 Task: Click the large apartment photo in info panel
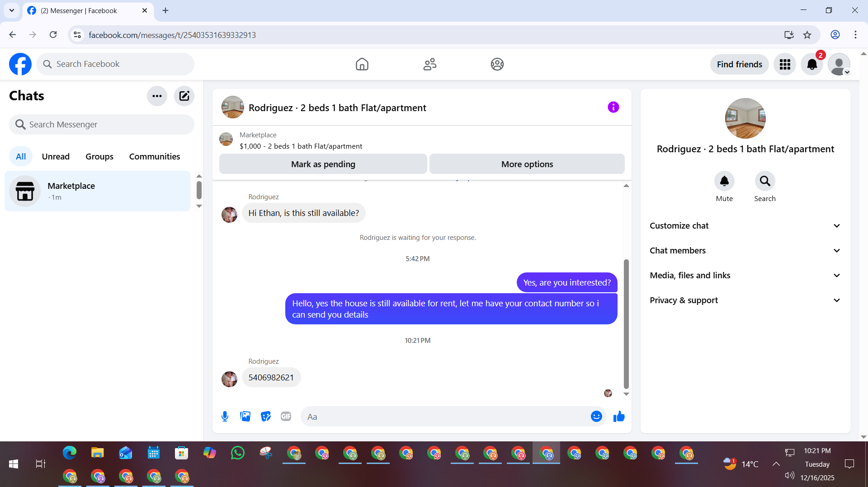pyautogui.click(x=745, y=118)
